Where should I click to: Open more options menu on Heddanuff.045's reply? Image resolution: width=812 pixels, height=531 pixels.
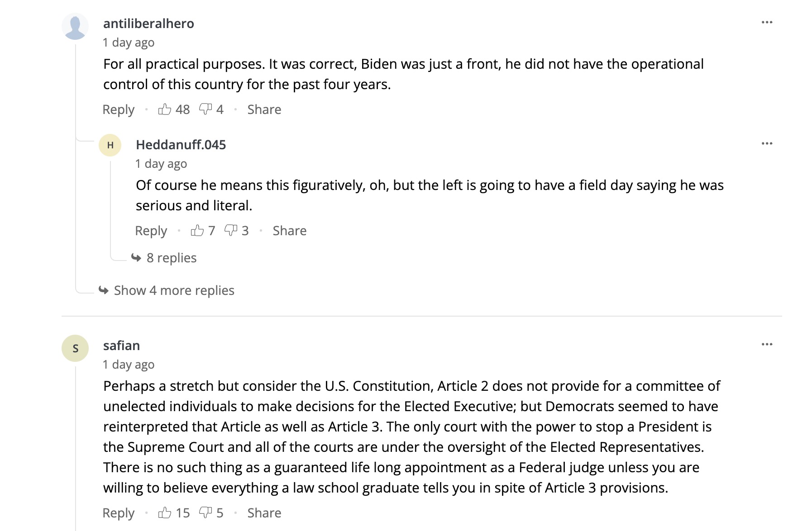767,144
